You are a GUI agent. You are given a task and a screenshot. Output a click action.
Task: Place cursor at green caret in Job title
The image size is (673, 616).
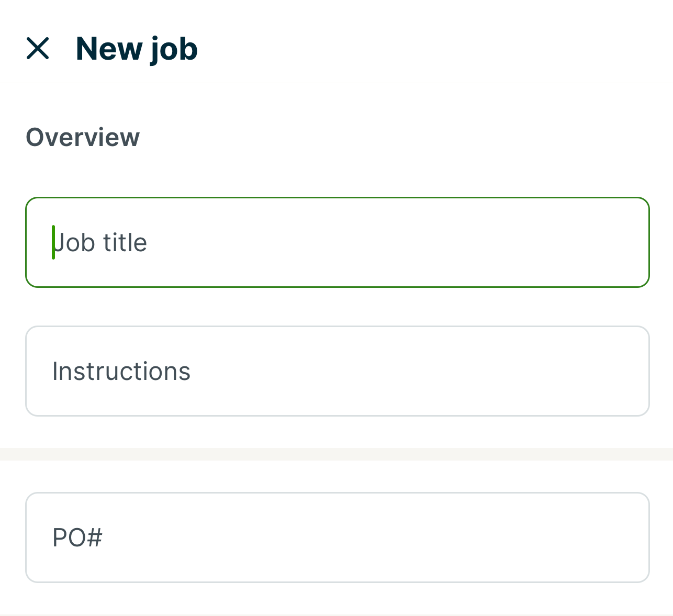coord(53,242)
